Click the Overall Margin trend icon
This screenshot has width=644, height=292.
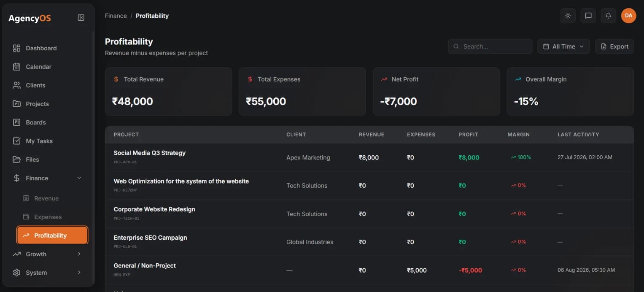pos(518,79)
